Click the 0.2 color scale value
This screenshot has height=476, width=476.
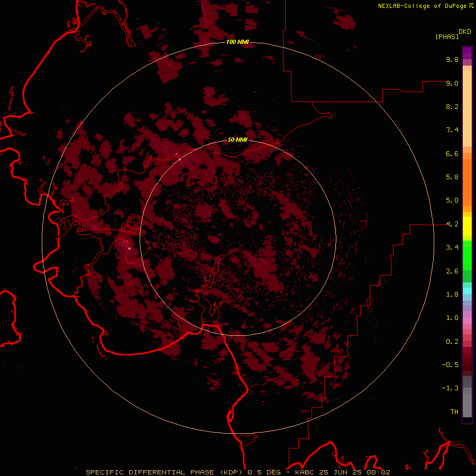(x=452, y=342)
